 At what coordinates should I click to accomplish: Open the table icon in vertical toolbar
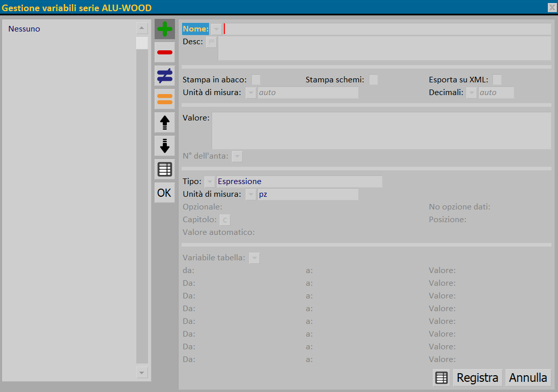pyautogui.click(x=164, y=169)
